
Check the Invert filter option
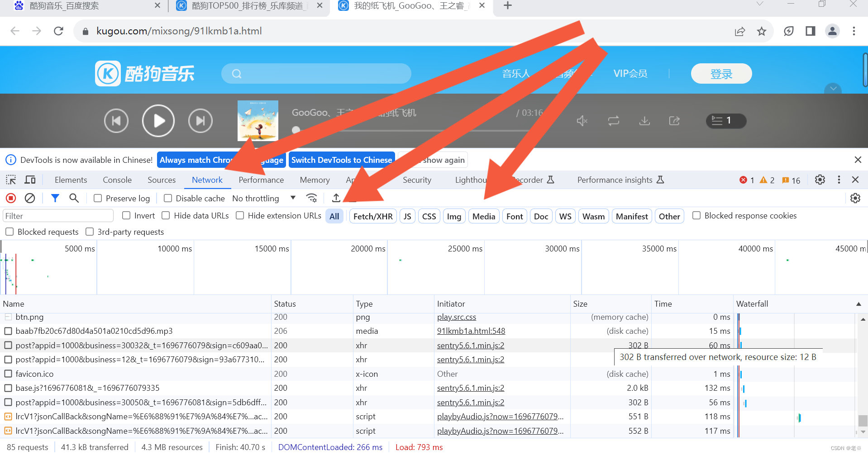pyautogui.click(x=126, y=216)
